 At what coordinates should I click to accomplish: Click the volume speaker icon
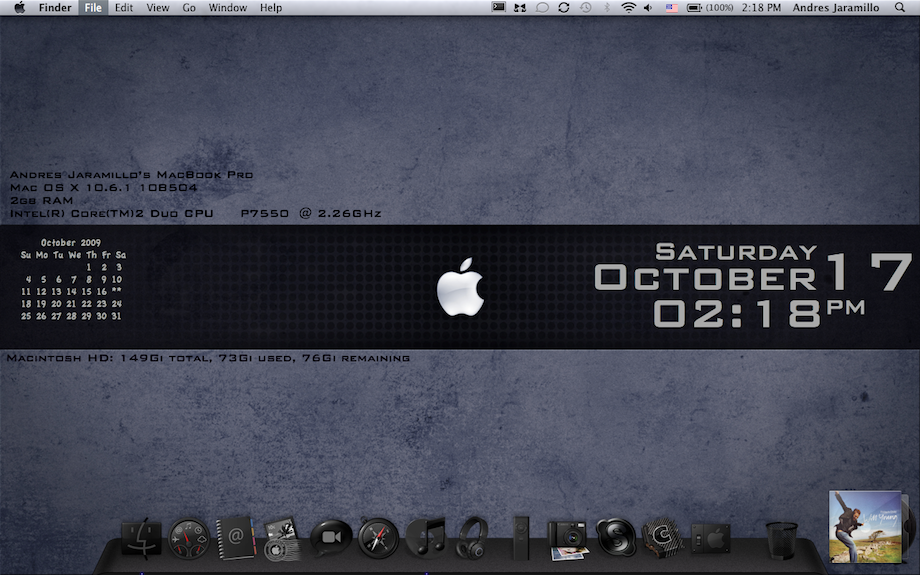[x=648, y=8]
